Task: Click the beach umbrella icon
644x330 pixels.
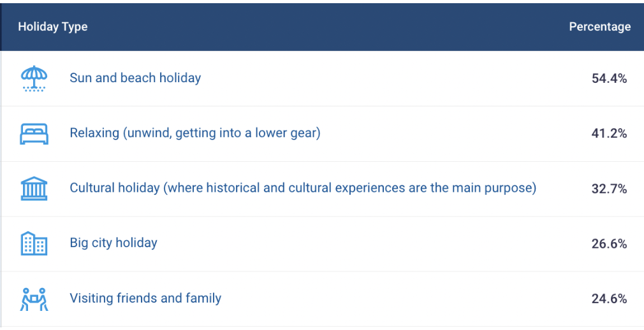Action: point(34,78)
